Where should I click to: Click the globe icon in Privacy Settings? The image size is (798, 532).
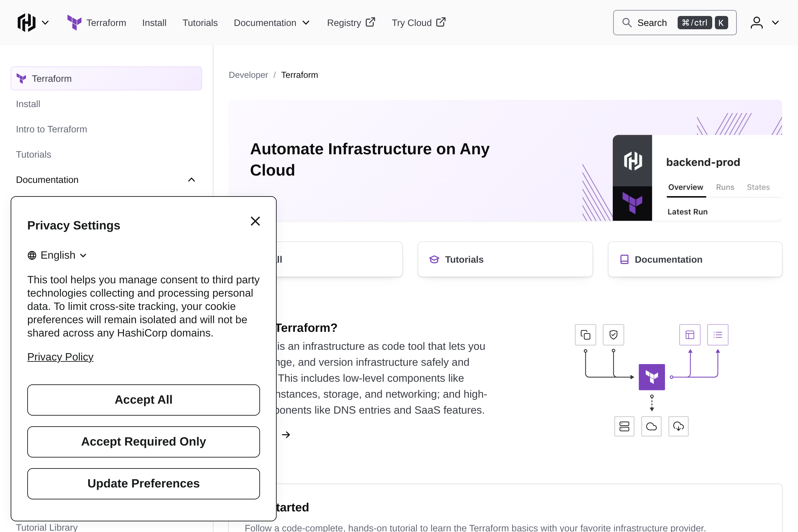[32, 255]
